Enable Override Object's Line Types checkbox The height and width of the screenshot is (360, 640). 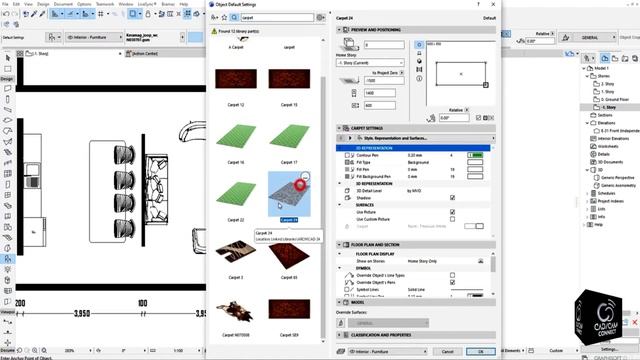452,276
